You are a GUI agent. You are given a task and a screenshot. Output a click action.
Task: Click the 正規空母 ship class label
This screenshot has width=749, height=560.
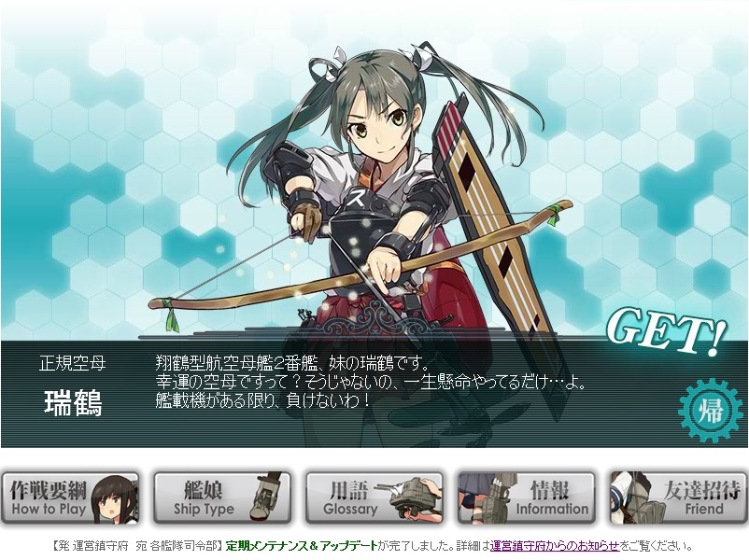pyautogui.click(x=72, y=363)
